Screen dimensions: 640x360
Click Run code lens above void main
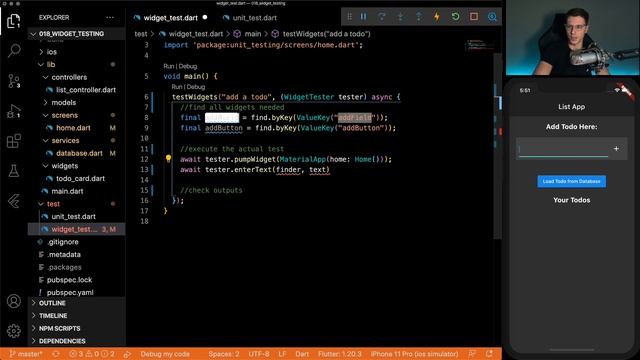point(168,66)
